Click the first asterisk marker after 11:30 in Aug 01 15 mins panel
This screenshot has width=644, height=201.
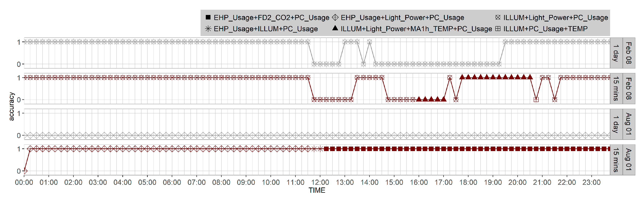314,149
